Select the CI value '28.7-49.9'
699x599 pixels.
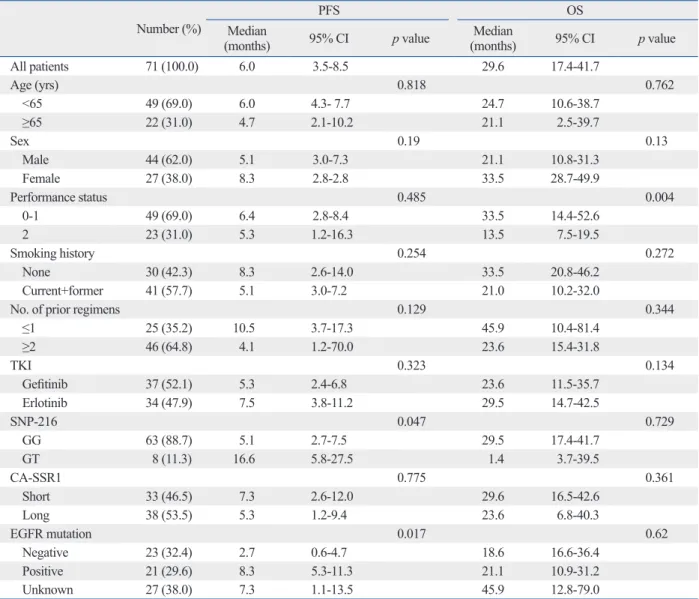click(x=575, y=179)
